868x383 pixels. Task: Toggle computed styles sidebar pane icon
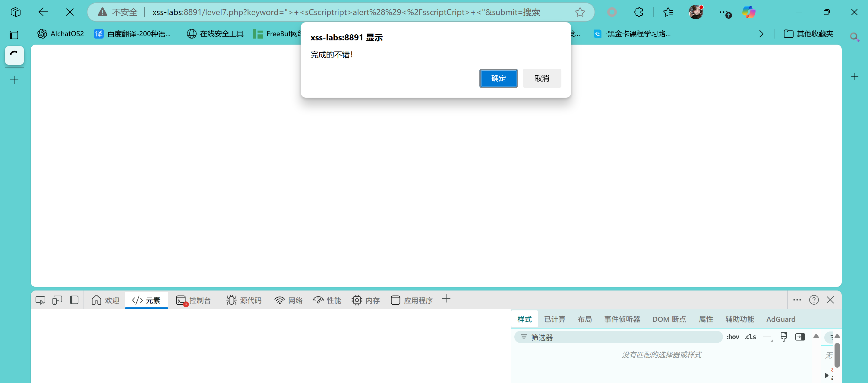(800, 337)
